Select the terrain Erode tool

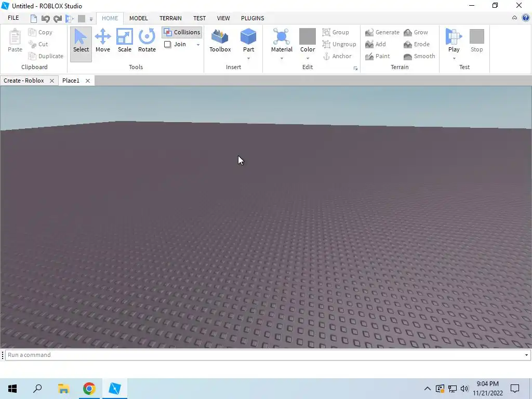(x=417, y=44)
